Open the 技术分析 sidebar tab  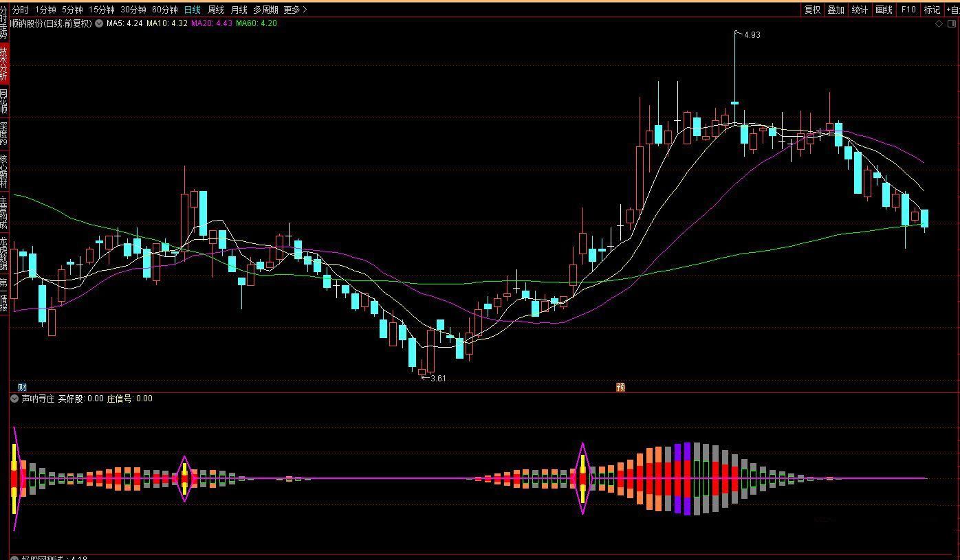click(x=4, y=65)
